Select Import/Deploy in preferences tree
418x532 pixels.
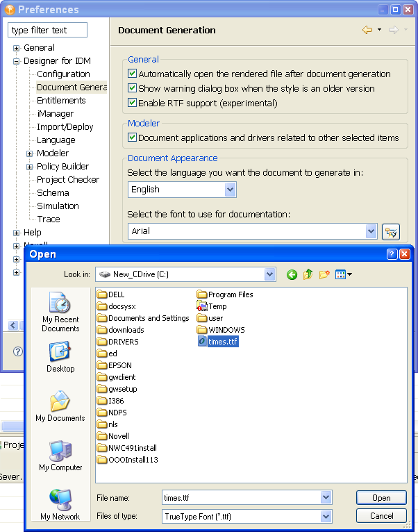tap(65, 127)
